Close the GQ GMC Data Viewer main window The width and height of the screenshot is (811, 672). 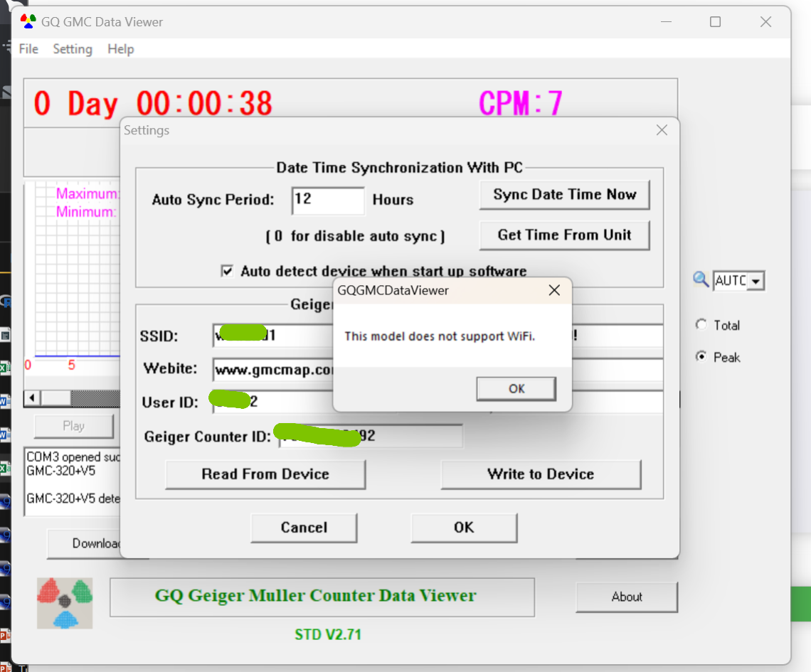pos(766,22)
